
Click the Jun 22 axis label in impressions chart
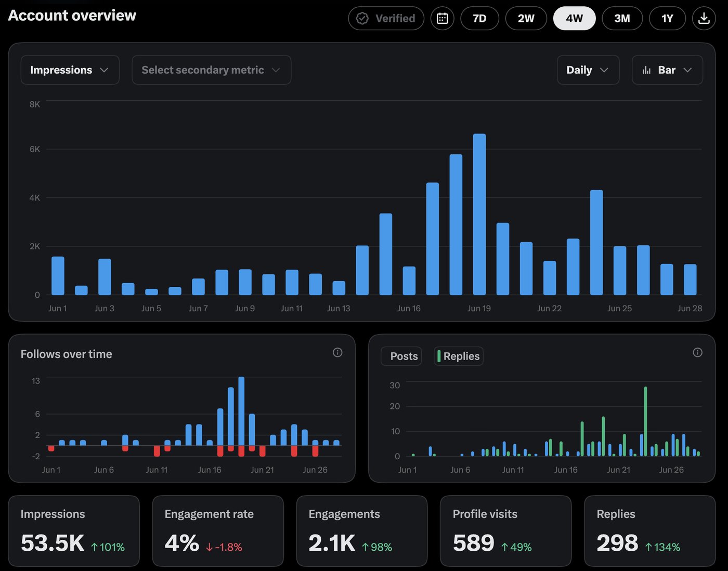550,308
